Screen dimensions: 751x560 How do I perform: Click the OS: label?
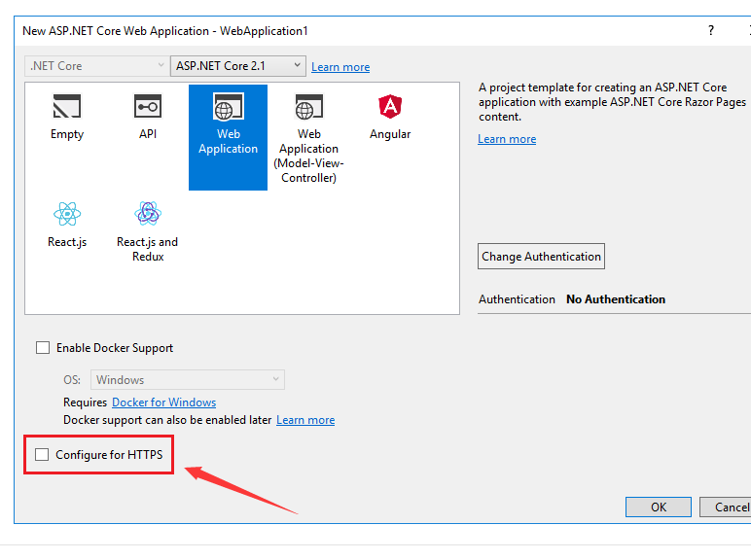tap(72, 380)
